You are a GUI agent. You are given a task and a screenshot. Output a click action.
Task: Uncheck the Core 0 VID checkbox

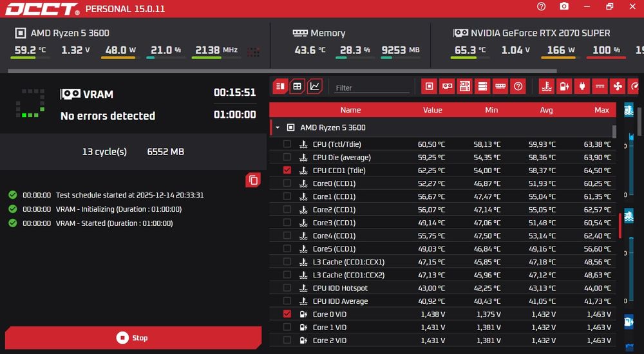pos(287,313)
